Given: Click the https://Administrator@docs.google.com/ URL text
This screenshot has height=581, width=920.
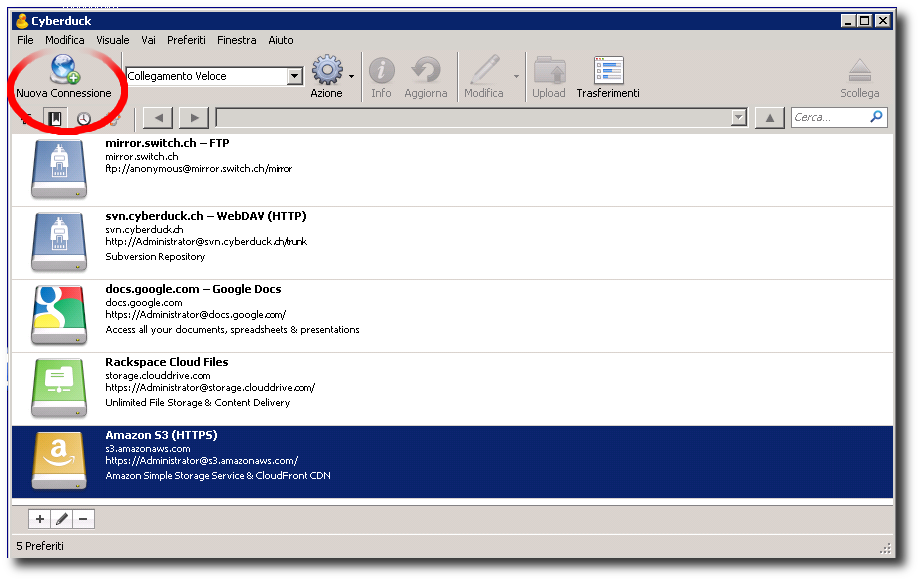Looking at the screenshot, I should tap(195, 315).
